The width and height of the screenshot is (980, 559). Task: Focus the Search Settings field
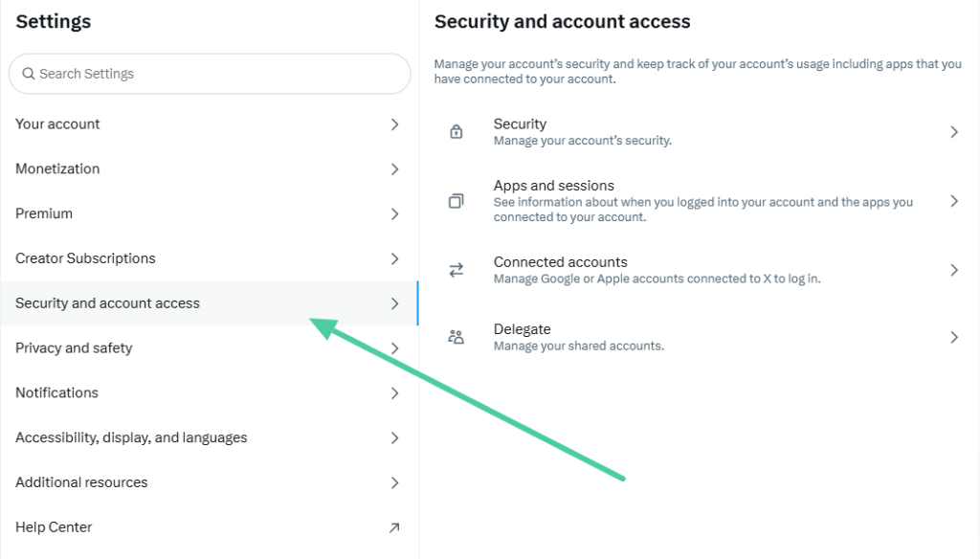pyautogui.click(x=210, y=74)
